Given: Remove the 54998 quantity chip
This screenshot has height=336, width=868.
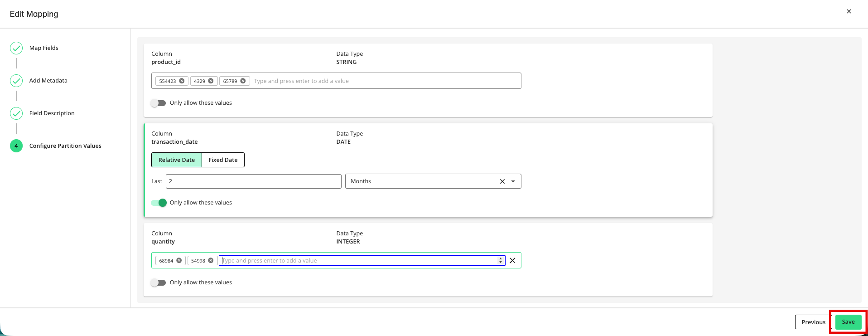Looking at the screenshot, I should coord(211,261).
